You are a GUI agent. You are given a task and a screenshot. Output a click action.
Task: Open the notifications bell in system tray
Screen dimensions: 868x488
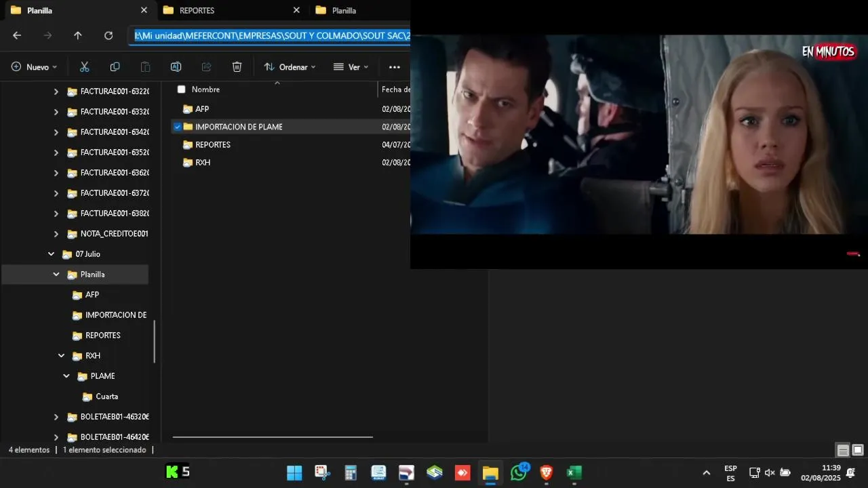[850, 472]
